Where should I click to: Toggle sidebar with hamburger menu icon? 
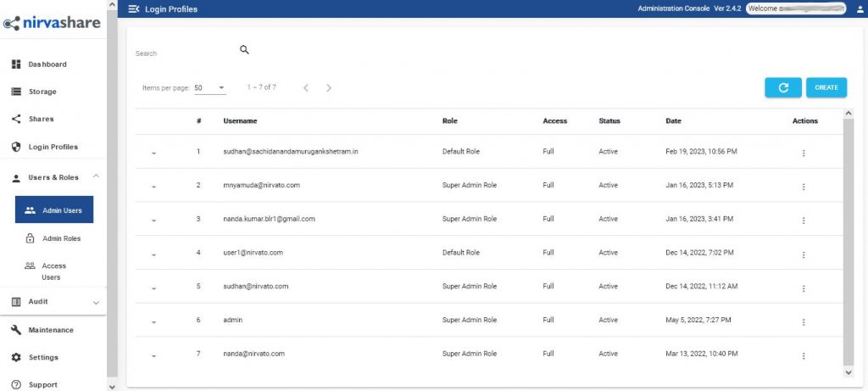tap(133, 8)
